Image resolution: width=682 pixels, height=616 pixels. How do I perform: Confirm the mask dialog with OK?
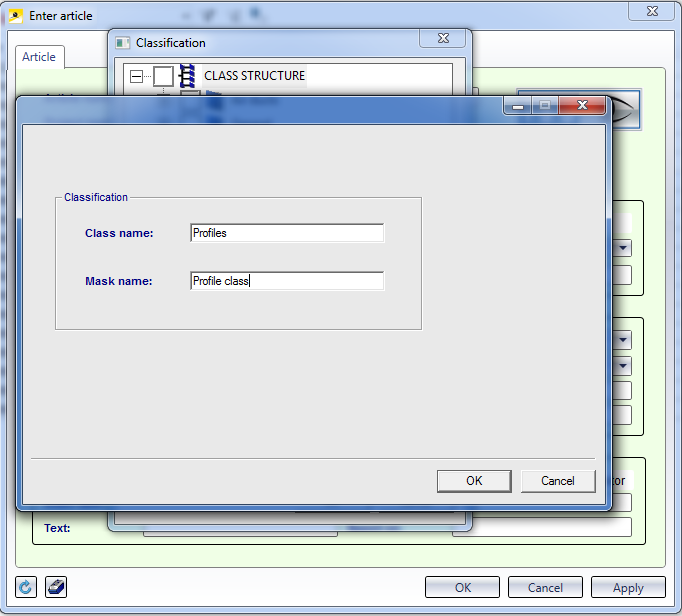(474, 481)
